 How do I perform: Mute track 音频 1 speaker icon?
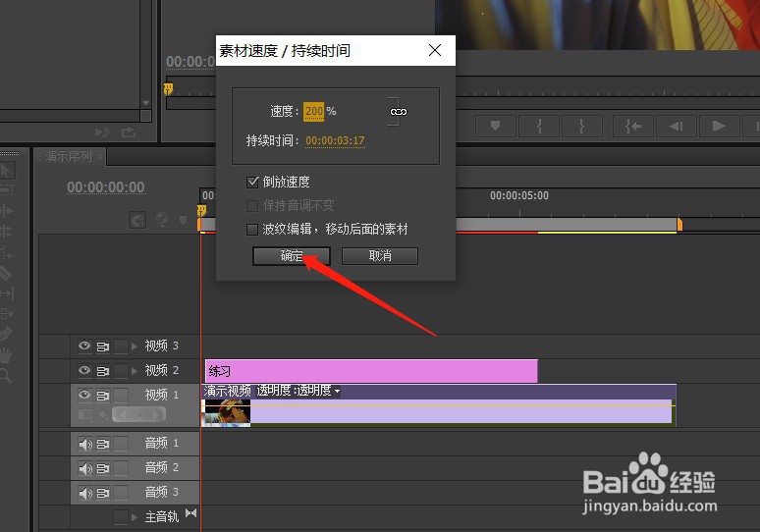[x=85, y=444]
